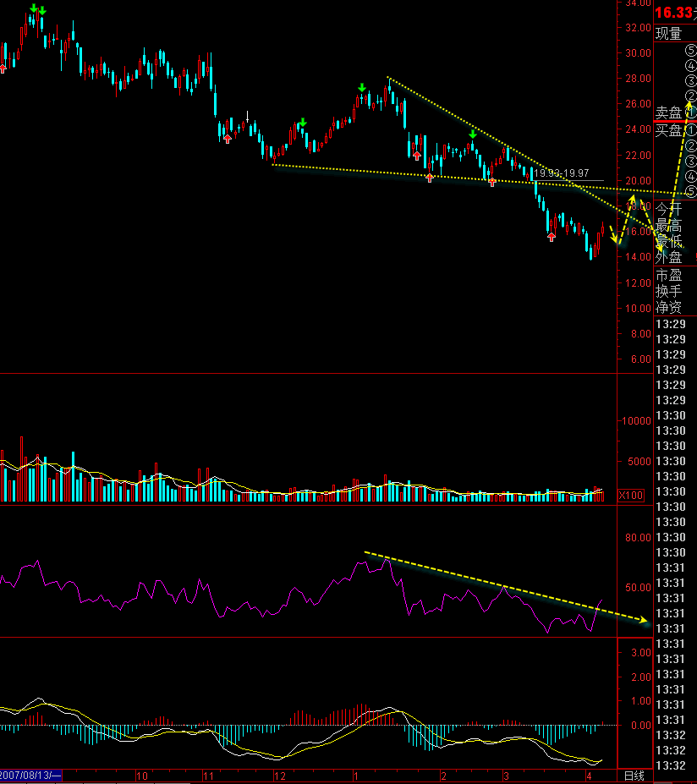Select the 最高 highest price label

(668, 225)
